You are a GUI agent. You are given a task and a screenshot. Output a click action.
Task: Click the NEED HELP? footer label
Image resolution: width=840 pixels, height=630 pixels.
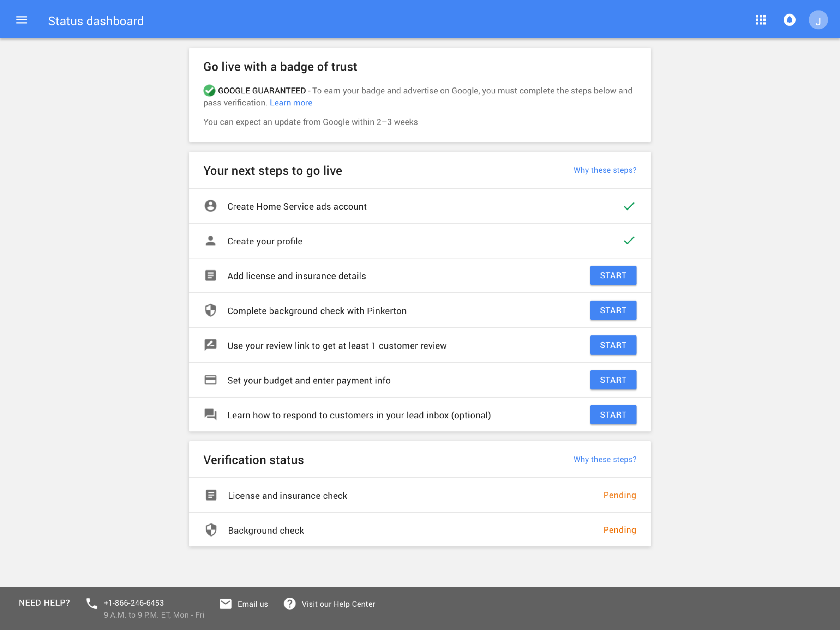click(44, 603)
